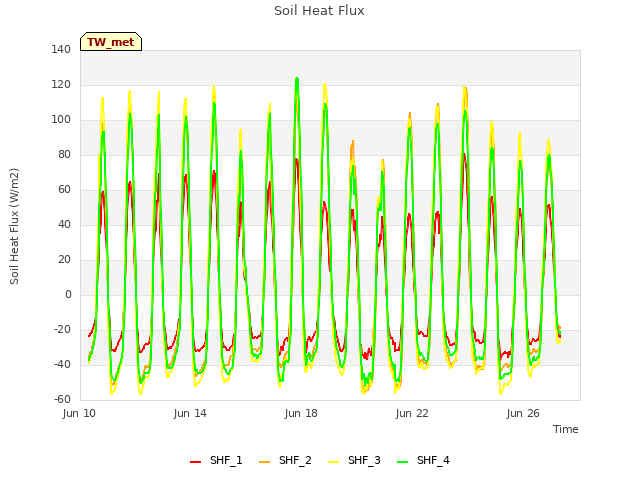This screenshot has width=640, height=480.
Task: Click the Soil Heat Flux (W/m2) axis title
Action: click(14, 226)
